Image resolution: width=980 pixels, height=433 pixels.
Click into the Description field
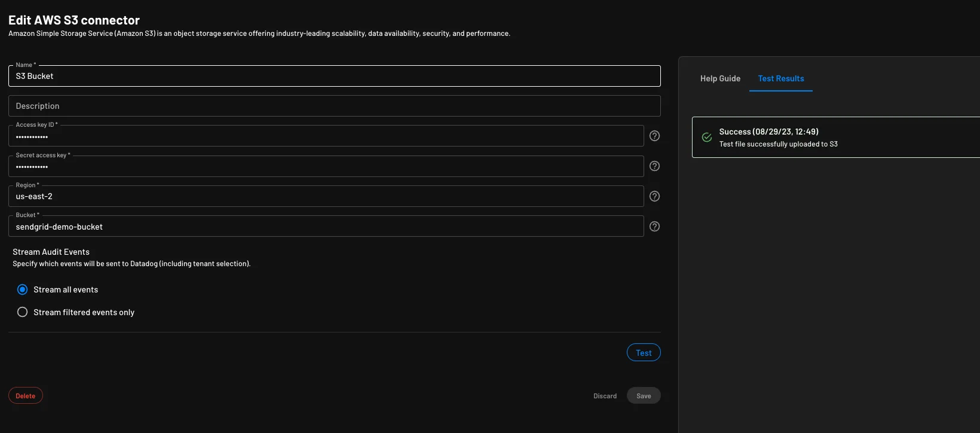pyautogui.click(x=335, y=106)
